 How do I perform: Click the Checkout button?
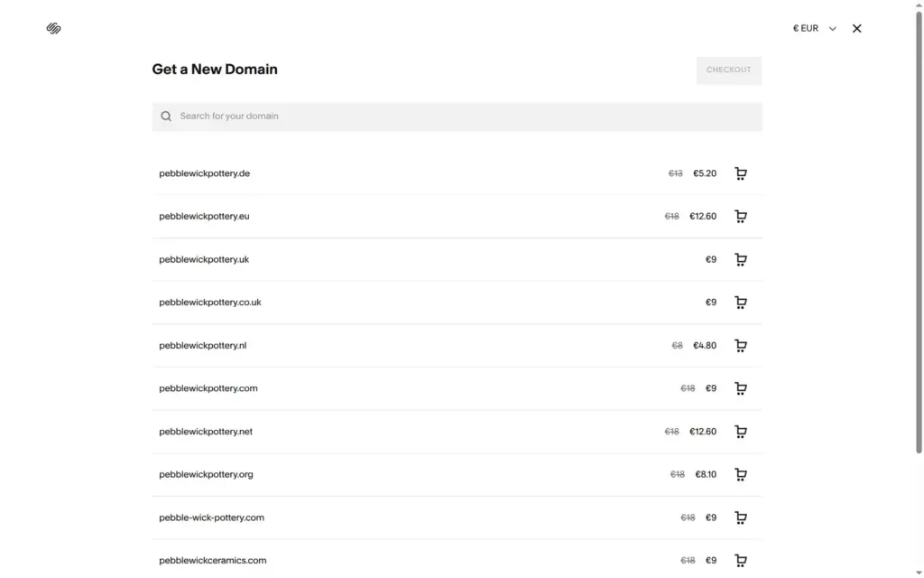point(729,70)
